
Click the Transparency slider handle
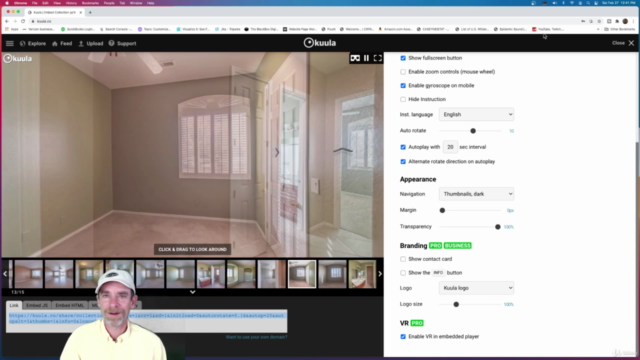tap(498, 227)
